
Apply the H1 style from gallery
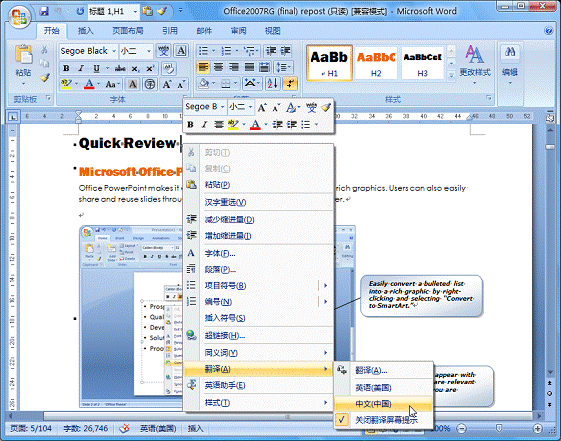point(330,63)
